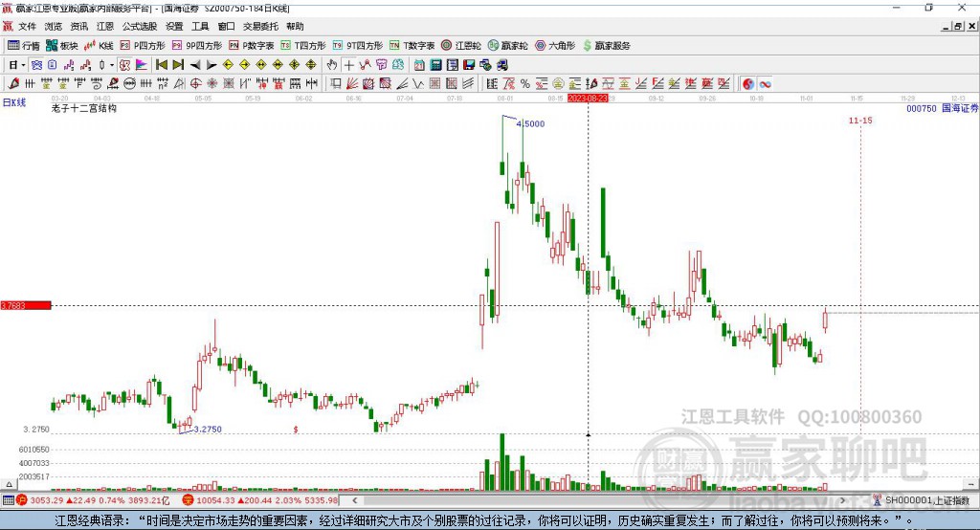This screenshot has width=980, height=530.
Task: Click the 日K线 label
Action: coord(14,102)
